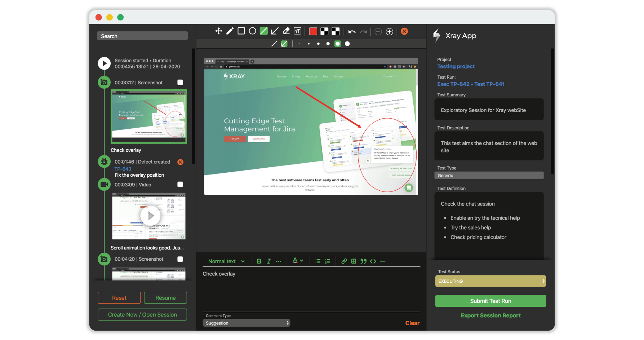This screenshot has height=340, width=644.
Task: Select the largest stroke size dot
Action: pos(347,44)
